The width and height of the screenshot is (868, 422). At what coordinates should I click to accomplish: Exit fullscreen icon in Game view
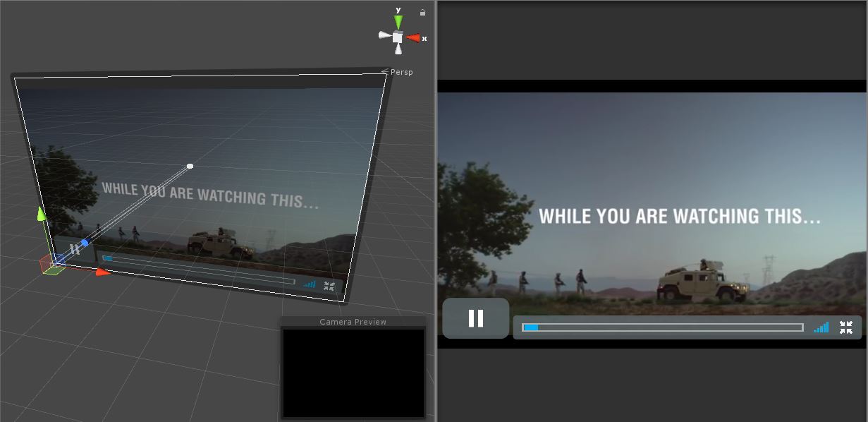846,327
